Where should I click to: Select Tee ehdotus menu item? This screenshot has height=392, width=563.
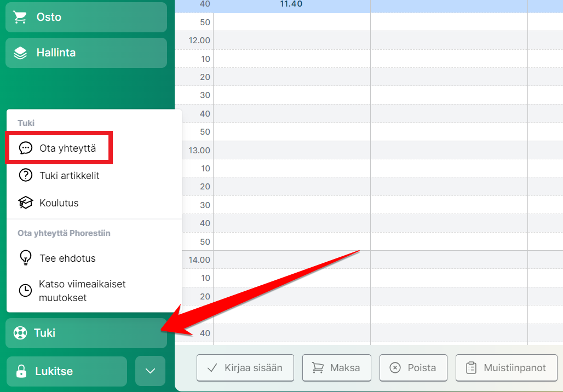[67, 258]
